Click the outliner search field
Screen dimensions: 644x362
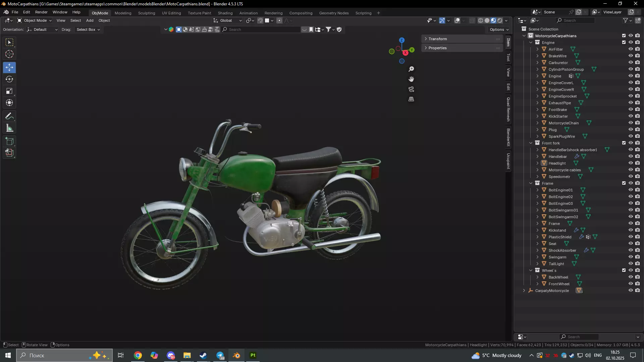tap(575, 20)
